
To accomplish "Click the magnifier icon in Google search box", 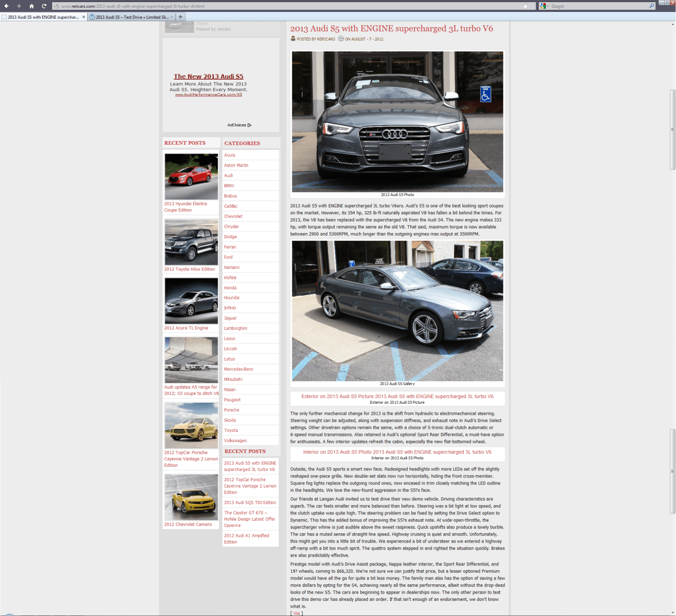I will click(x=652, y=6).
